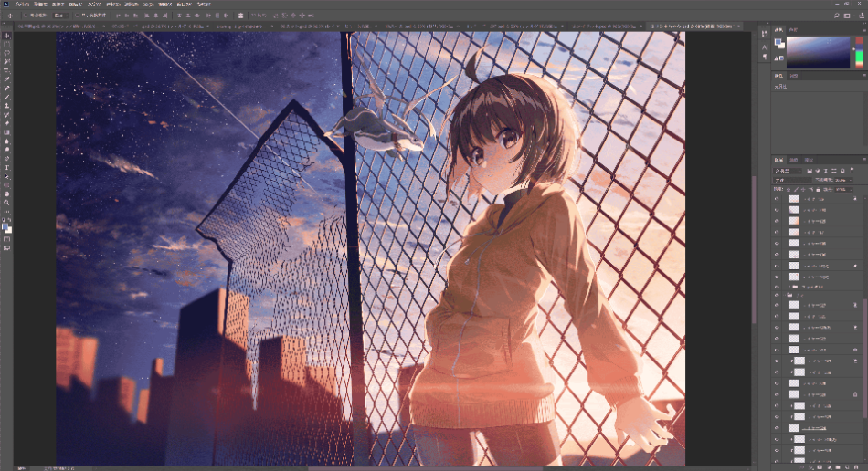Screen dimensions: 868x471
Task: Select the Healing Brush tool
Action: pyautogui.click(x=6, y=89)
